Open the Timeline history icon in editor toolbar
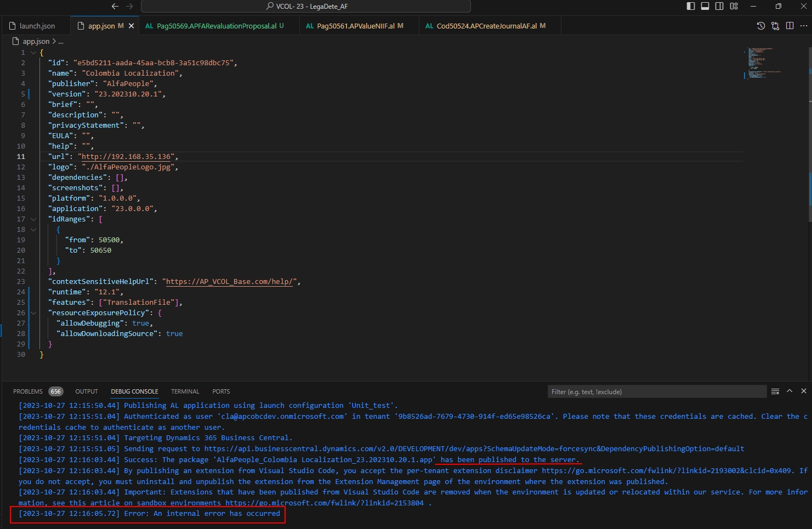Viewport: 812px width, 529px height. coord(760,25)
